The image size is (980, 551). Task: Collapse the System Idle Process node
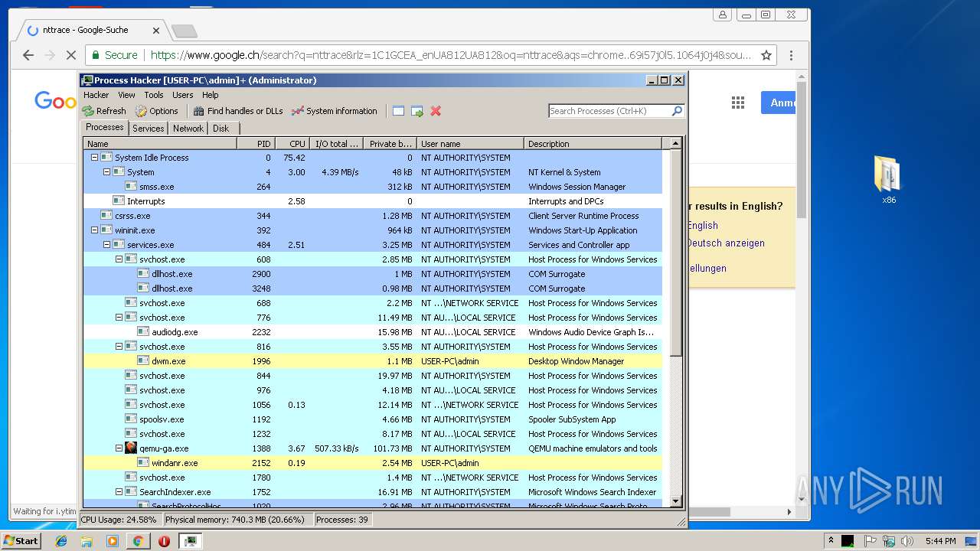click(95, 158)
